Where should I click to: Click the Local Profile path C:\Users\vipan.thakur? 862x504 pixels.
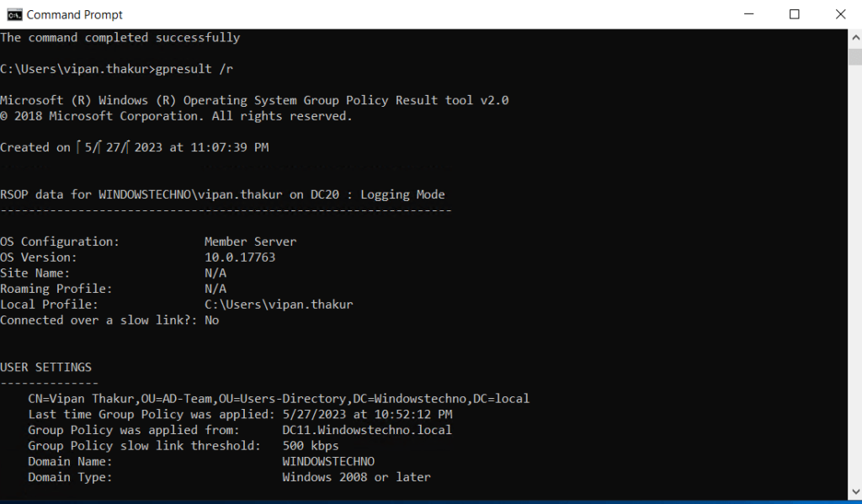coord(279,305)
